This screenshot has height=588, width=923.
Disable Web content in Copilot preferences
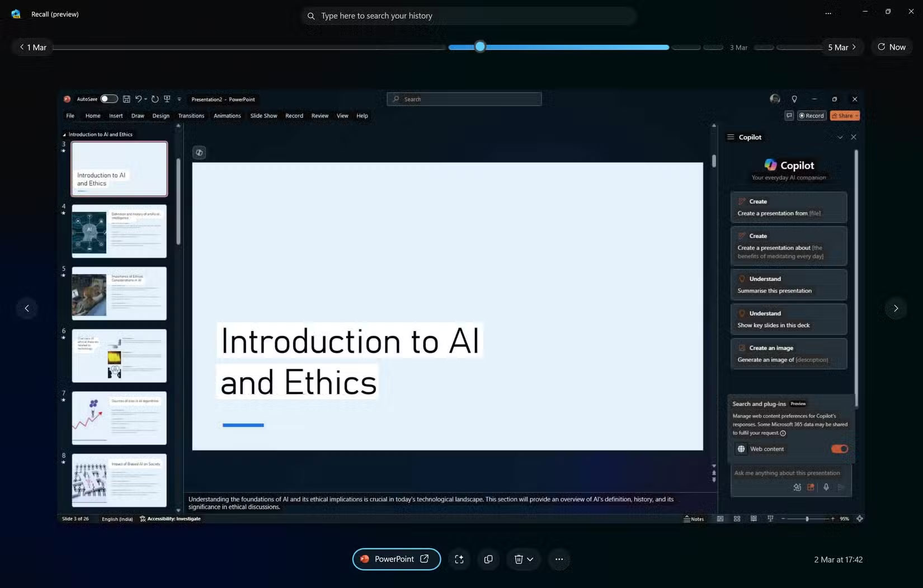(839, 449)
